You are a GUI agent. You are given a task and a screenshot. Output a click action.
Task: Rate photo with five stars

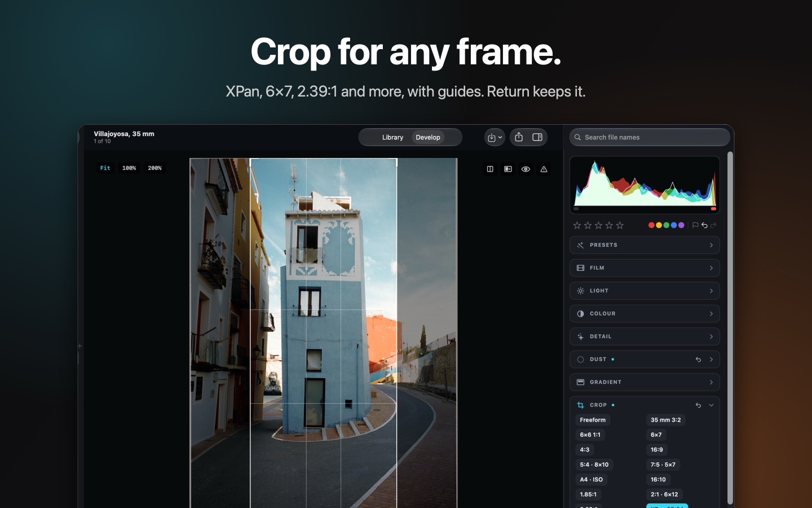click(x=620, y=225)
